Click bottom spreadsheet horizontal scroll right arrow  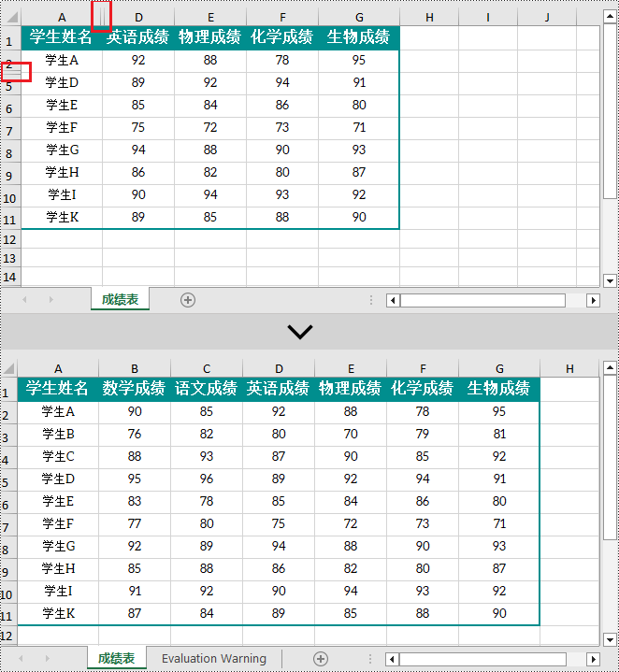pos(593,659)
